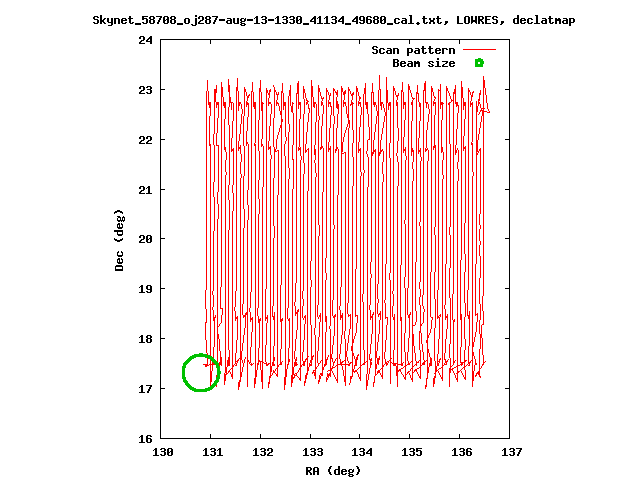Click the x-axis tick label 133
The image size is (640, 480).
point(312,452)
